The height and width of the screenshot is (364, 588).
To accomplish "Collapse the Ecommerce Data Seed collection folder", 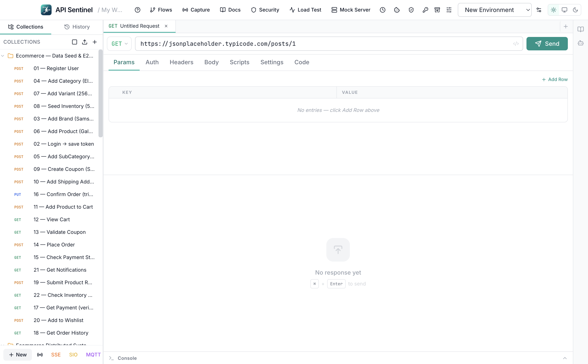I will [x=3, y=56].
